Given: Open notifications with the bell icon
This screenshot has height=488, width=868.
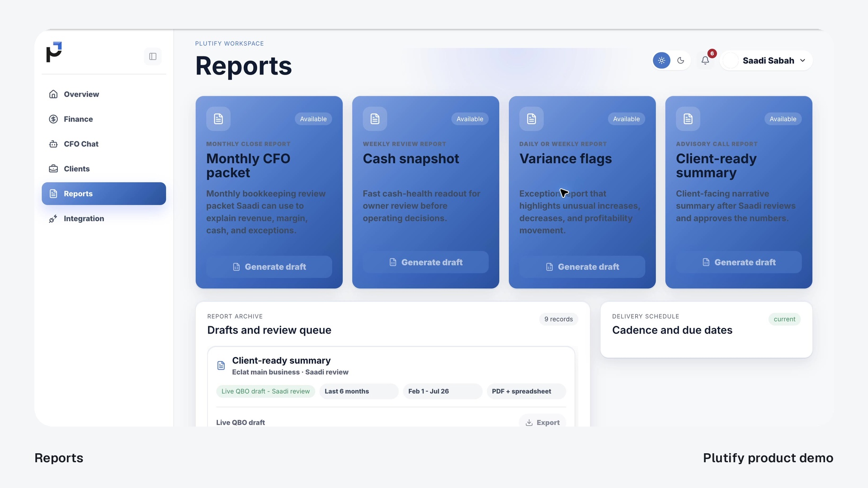Looking at the screenshot, I should click(705, 60).
